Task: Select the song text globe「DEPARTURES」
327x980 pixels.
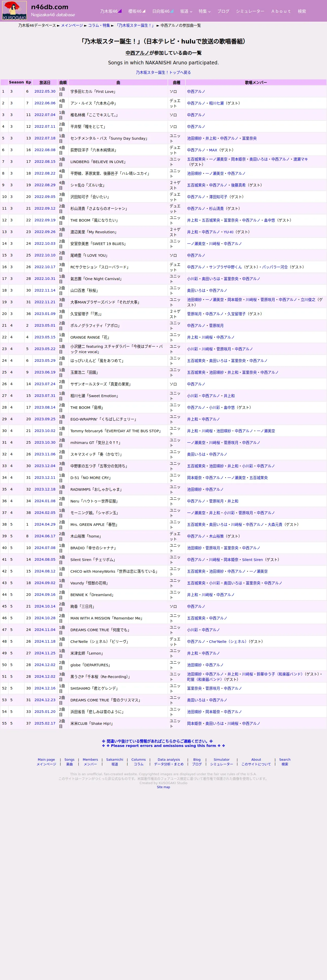Action: click(x=91, y=665)
